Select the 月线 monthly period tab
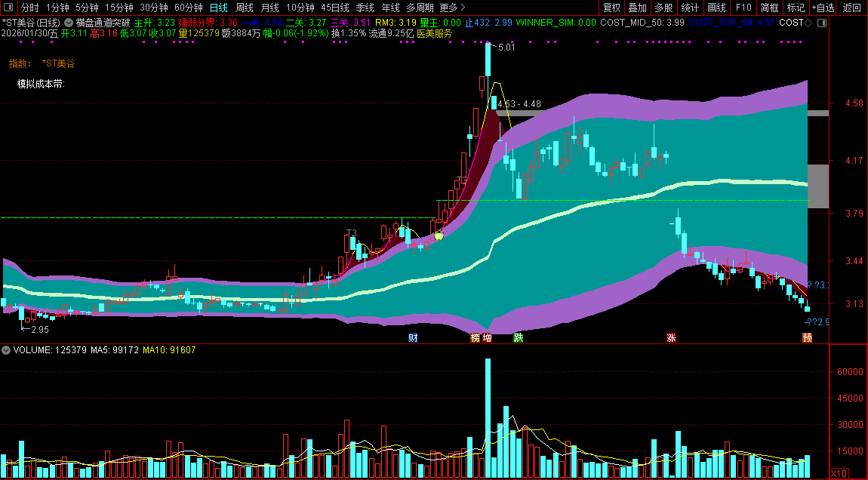The width and height of the screenshot is (868, 480). 269,8
